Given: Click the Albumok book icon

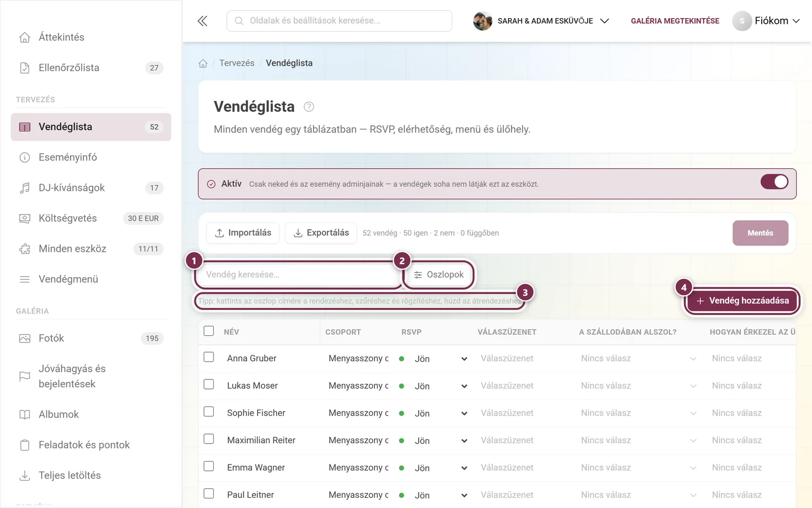Looking at the screenshot, I should click(25, 414).
